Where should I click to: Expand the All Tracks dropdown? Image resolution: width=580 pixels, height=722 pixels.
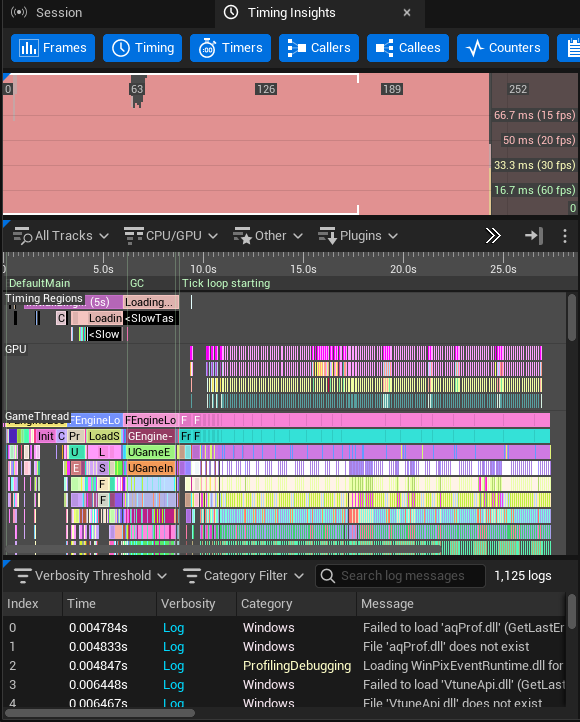coord(61,236)
